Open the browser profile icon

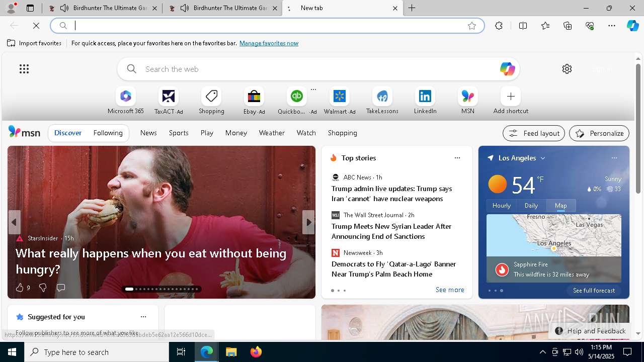(x=11, y=8)
